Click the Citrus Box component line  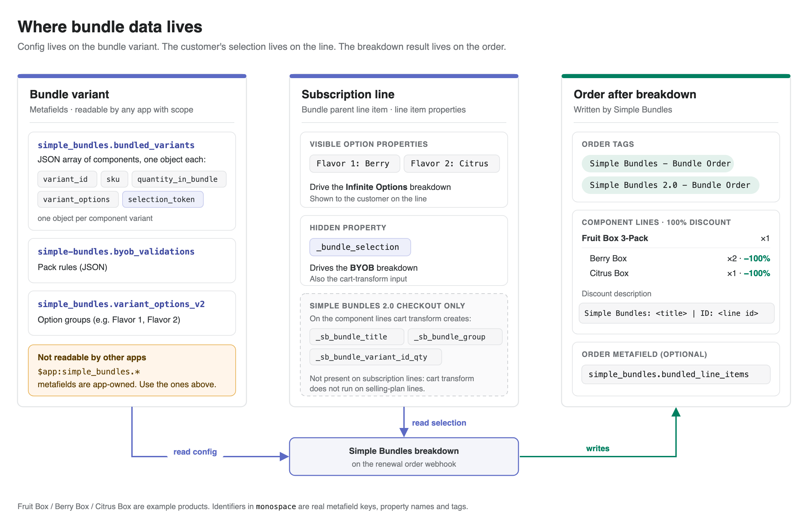679,274
